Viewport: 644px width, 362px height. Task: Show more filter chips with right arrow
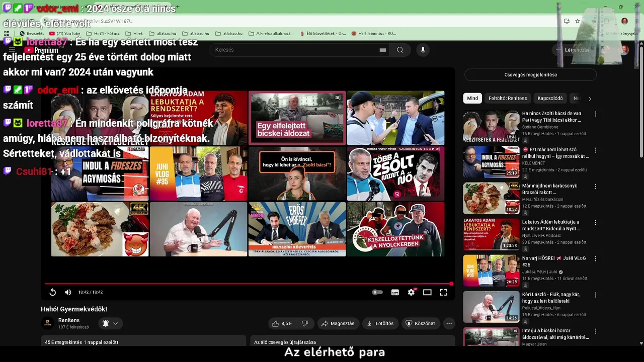point(590,99)
